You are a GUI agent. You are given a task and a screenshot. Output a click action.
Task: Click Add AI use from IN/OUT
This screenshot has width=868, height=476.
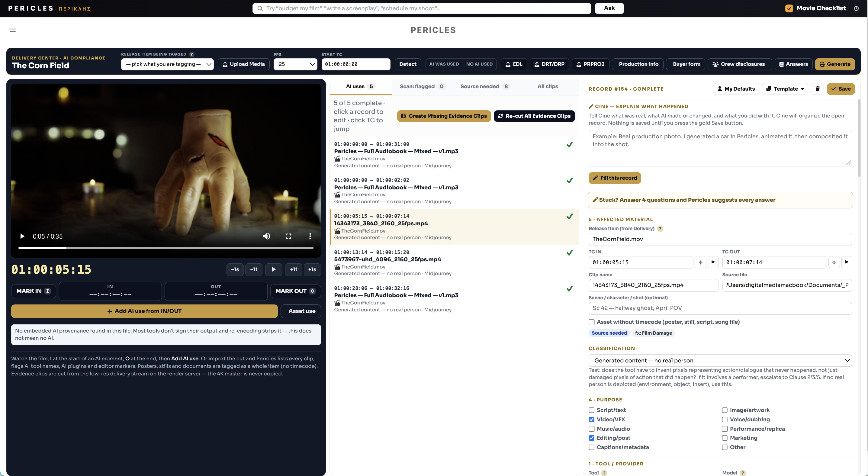click(x=144, y=311)
